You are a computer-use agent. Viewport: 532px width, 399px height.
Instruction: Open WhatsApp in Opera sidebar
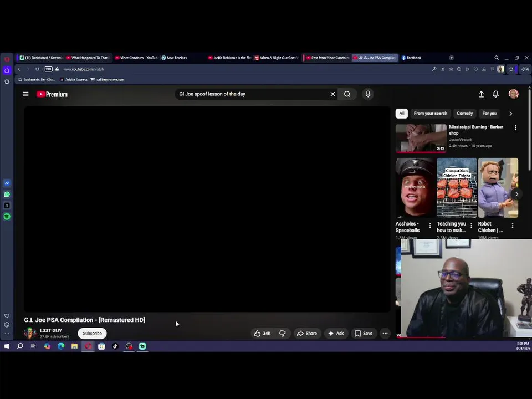point(7,194)
